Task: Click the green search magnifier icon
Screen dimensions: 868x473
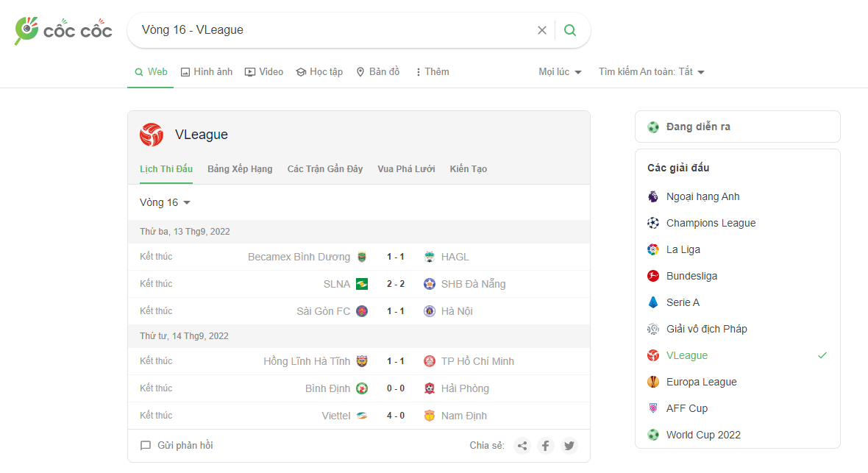Action: tap(569, 30)
